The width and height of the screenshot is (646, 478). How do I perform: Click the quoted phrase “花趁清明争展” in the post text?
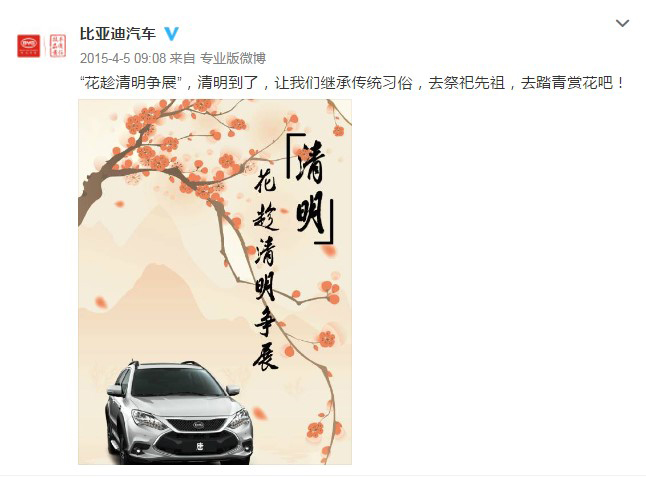coord(131,83)
